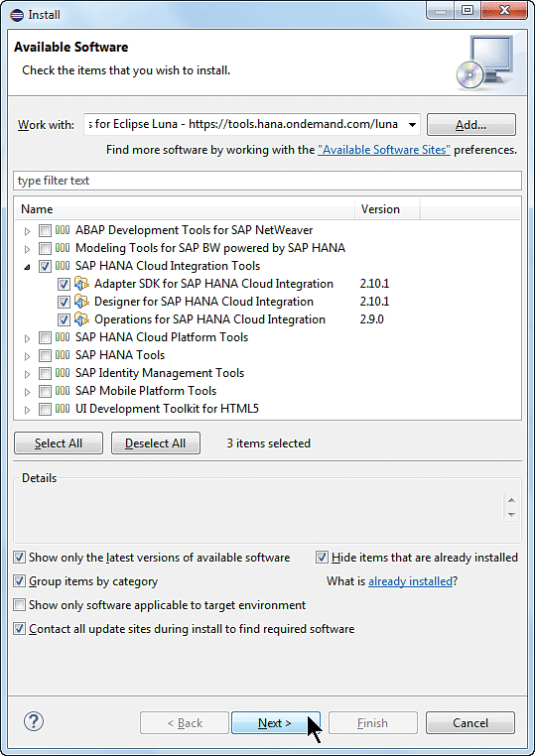Click category icon for SAP HANA Cloud Integration Tools

tap(63, 266)
